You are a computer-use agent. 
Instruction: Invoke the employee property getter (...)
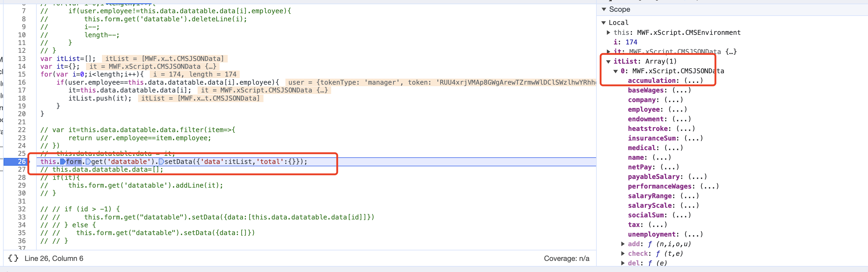click(678, 110)
